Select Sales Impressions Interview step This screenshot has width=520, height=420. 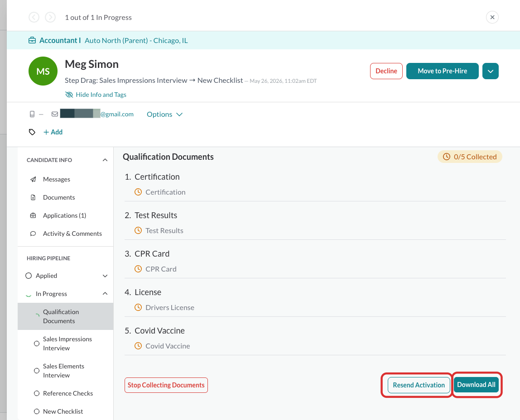click(67, 344)
